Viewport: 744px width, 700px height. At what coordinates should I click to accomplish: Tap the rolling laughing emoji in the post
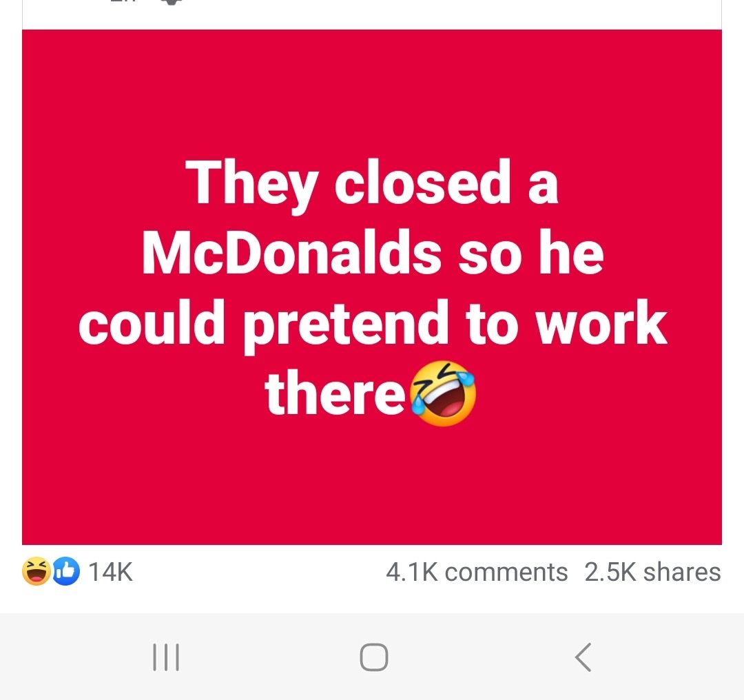point(443,393)
